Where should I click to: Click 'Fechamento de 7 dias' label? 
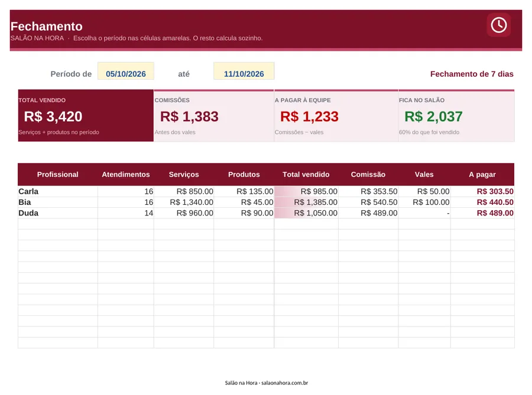click(x=472, y=74)
